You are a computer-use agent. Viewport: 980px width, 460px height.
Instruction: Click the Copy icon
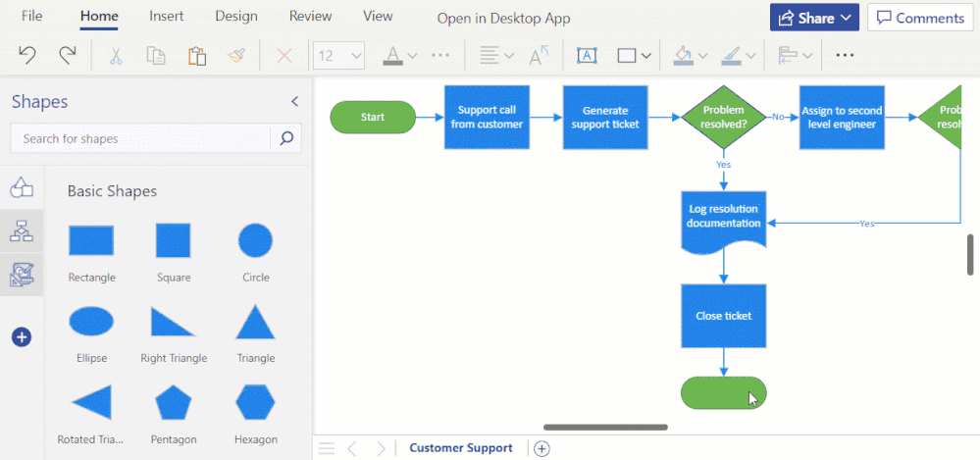coord(156,56)
